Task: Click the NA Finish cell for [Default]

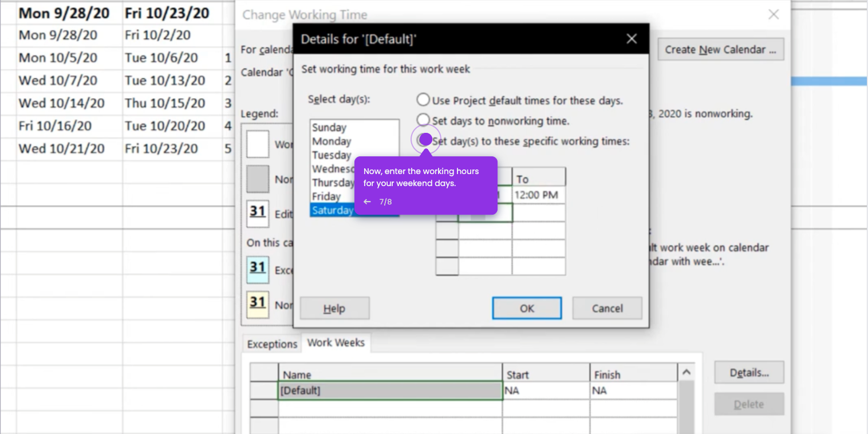Action: [x=634, y=390]
